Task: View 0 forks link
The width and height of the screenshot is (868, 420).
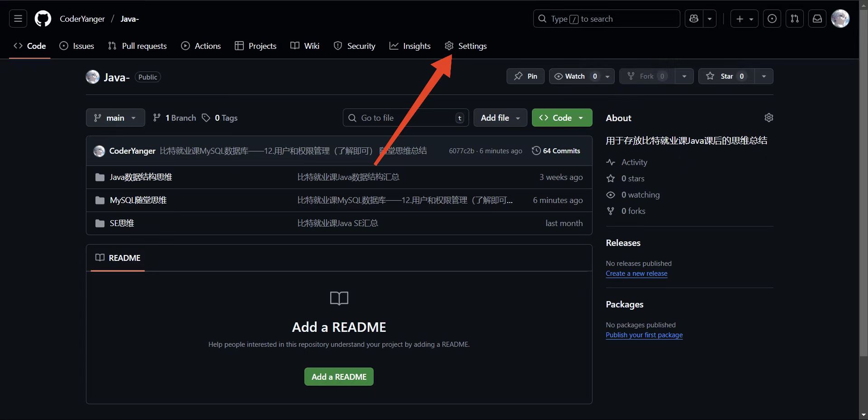Action: click(626, 211)
